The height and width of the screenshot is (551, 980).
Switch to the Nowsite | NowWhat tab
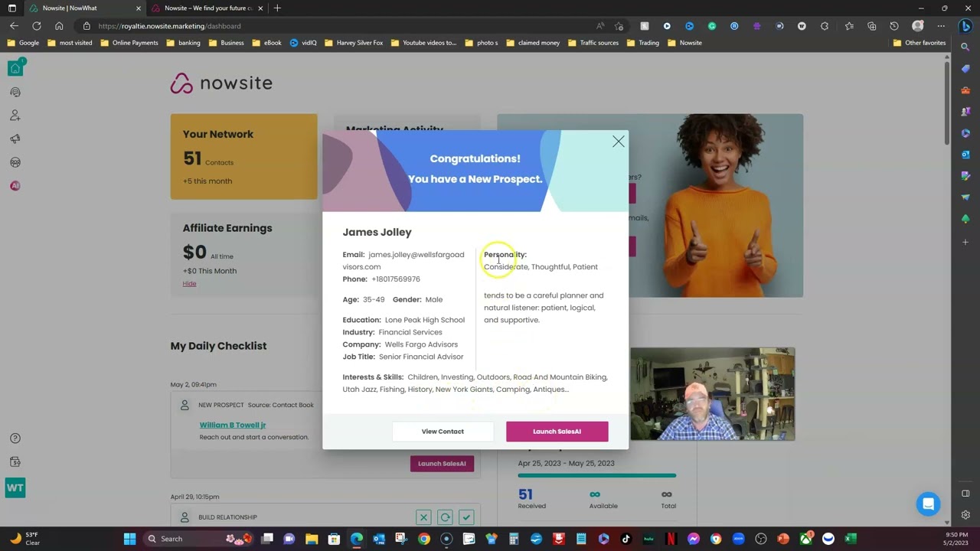83,8
